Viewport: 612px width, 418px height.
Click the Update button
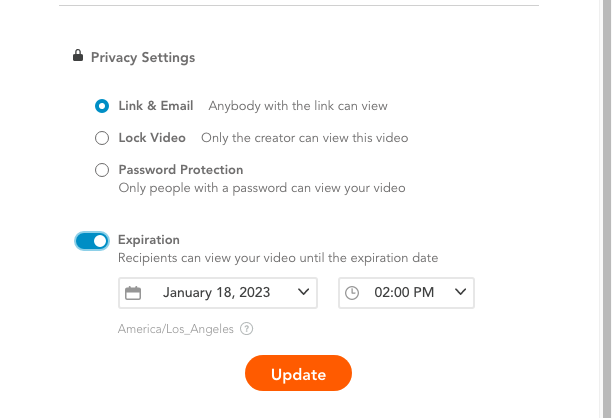tap(299, 373)
